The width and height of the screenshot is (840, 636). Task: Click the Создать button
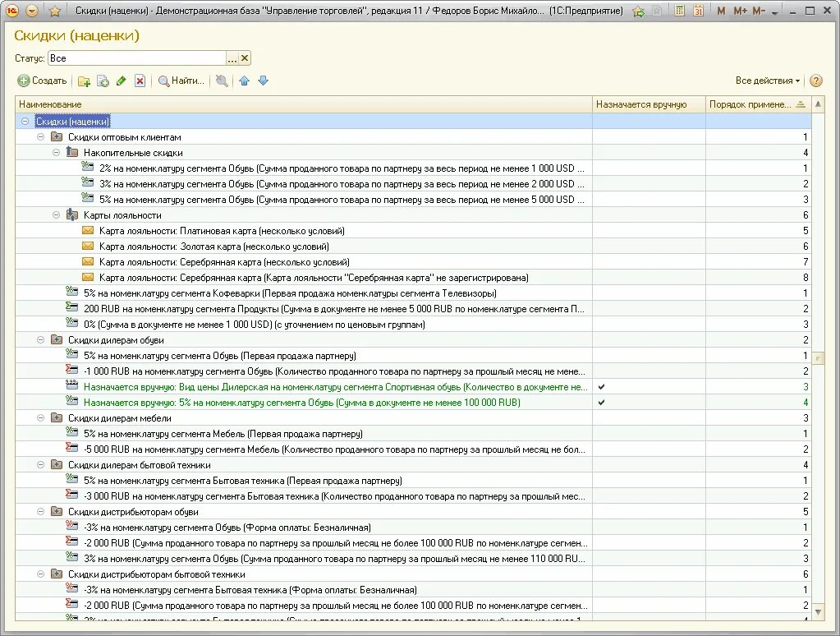(x=43, y=81)
